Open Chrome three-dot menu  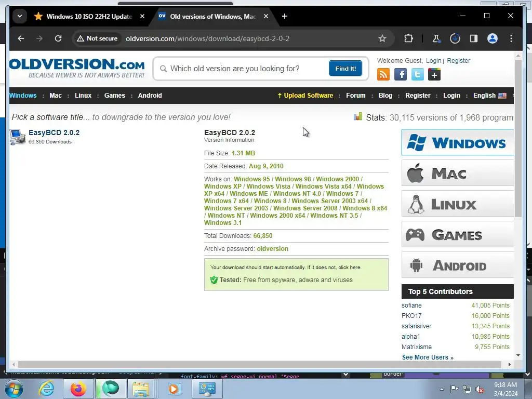tap(511, 38)
